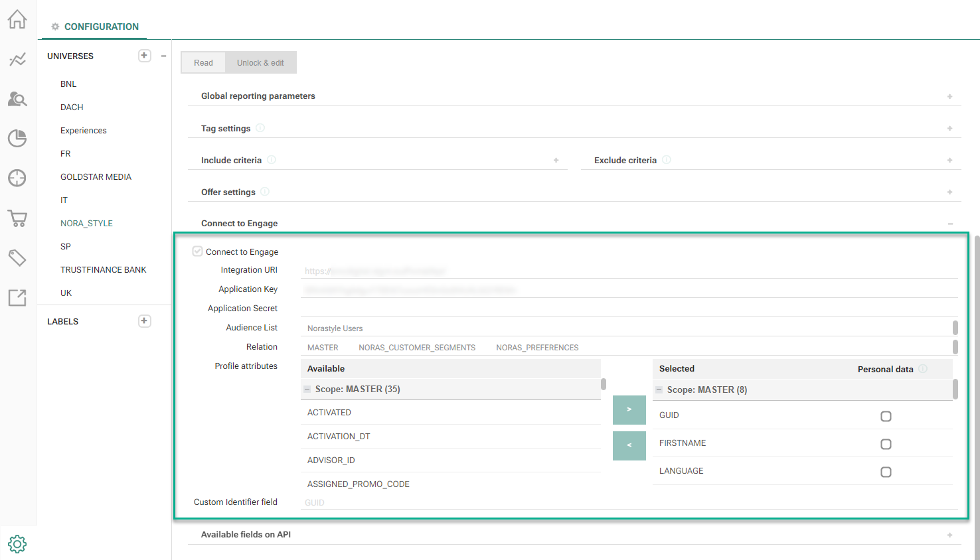Click the move-right arrow button
980x560 pixels.
(x=629, y=409)
